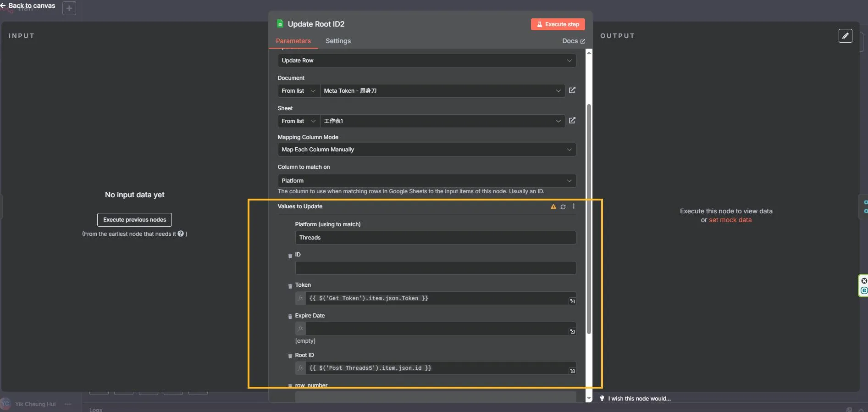868x412 pixels.
Task: Open Sheet external link icon
Action: [572, 121]
